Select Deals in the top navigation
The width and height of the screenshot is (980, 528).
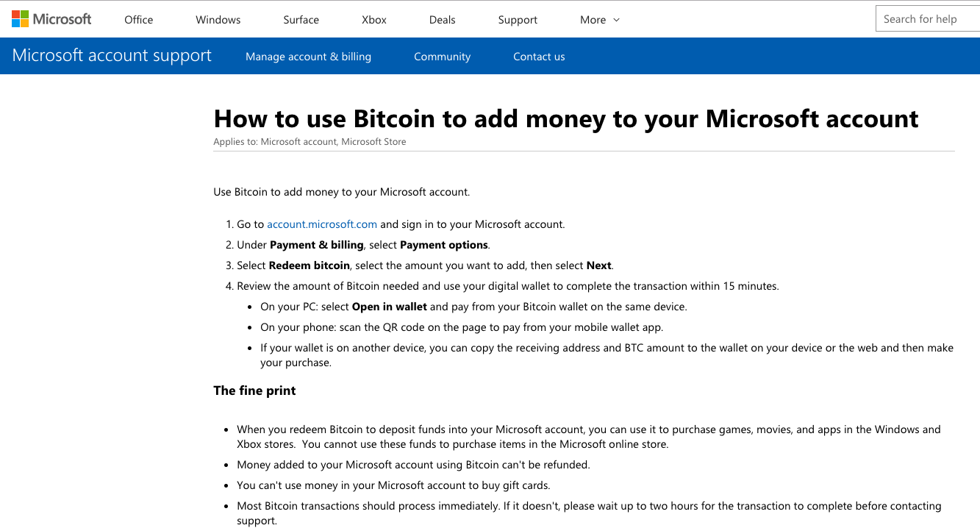click(x=443, y=20)
